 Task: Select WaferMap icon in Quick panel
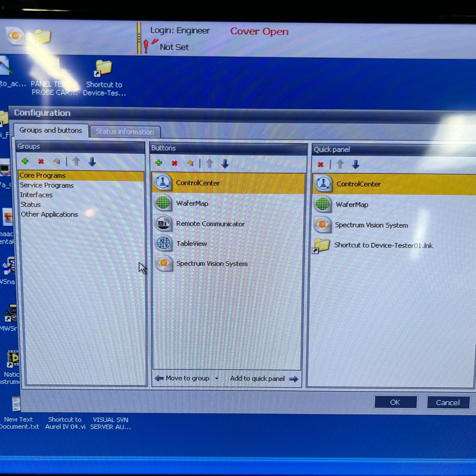[322, 204]
